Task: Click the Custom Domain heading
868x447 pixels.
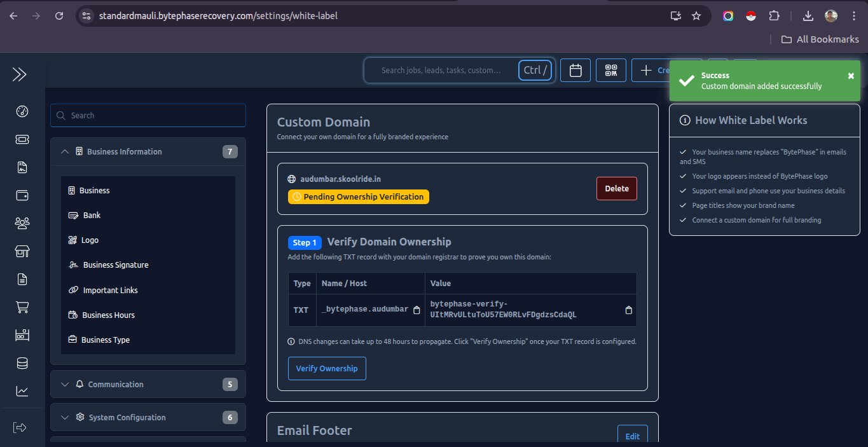Action: [x=323, y=122]
